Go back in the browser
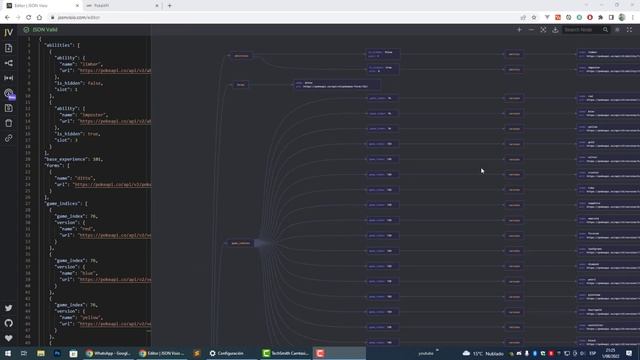Screen dimensions: 640x360 point(7,18)
